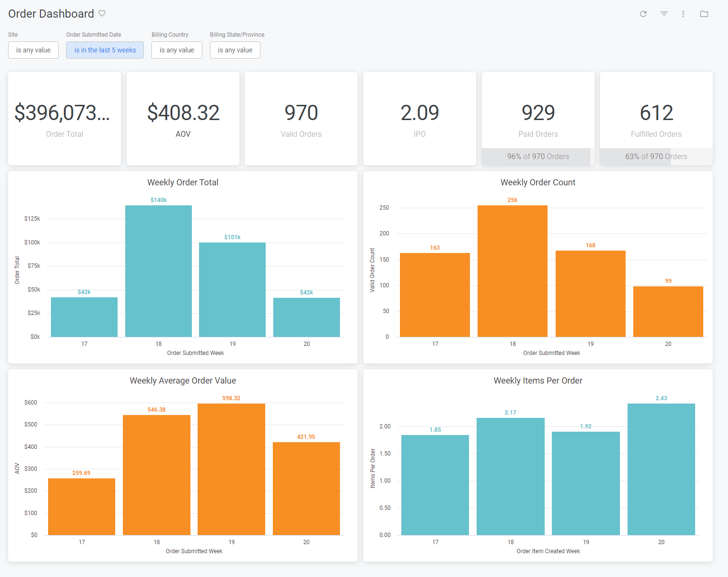Click the 970 Valid Orders count
Viewport: 728px width, 577px height.
pos(300,113)
